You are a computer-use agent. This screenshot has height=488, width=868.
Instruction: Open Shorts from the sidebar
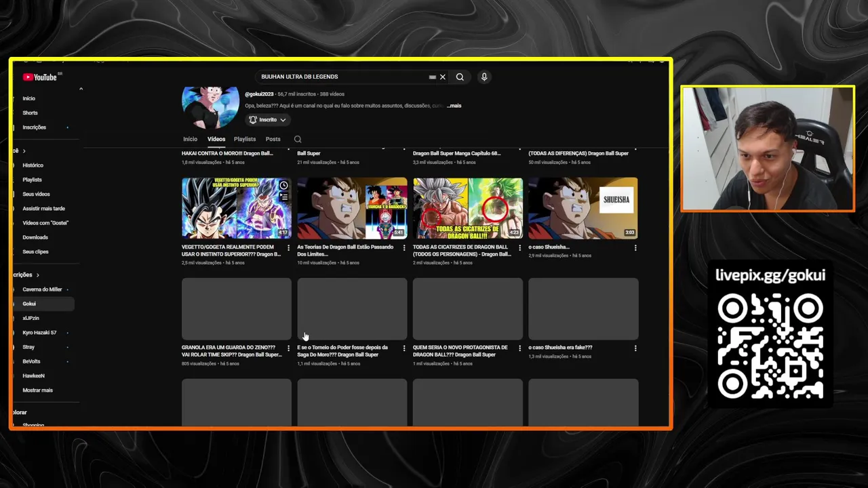point(30,113)
